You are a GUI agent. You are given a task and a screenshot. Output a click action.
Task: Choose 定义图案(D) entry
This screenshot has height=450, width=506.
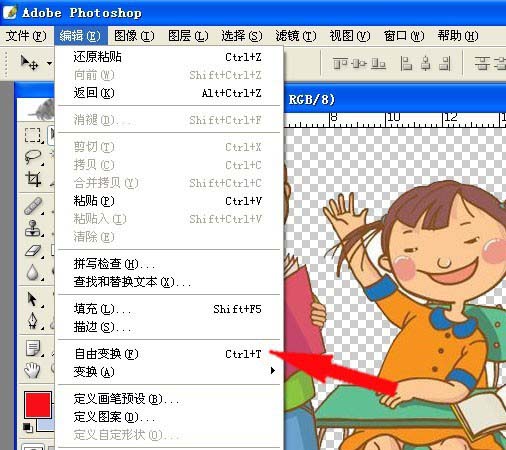pos(169,417)
